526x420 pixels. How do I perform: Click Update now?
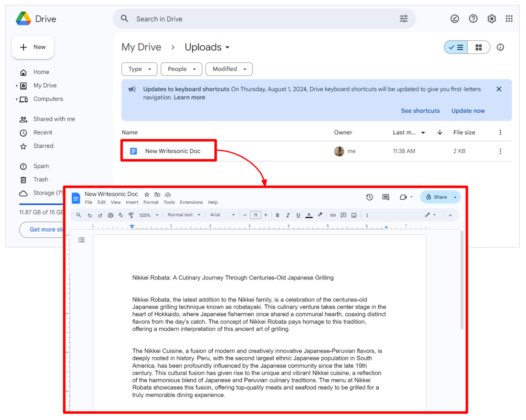tap(468, 111)
